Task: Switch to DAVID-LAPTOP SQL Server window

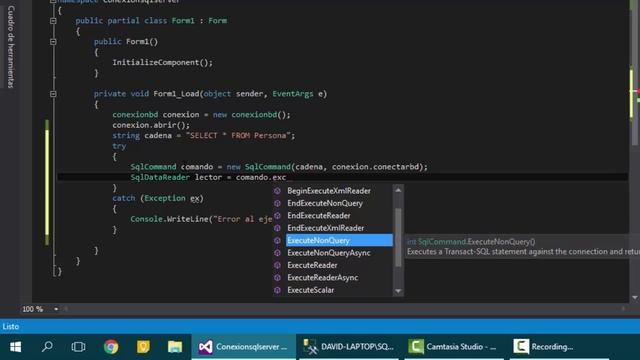Action: (349, 347)
